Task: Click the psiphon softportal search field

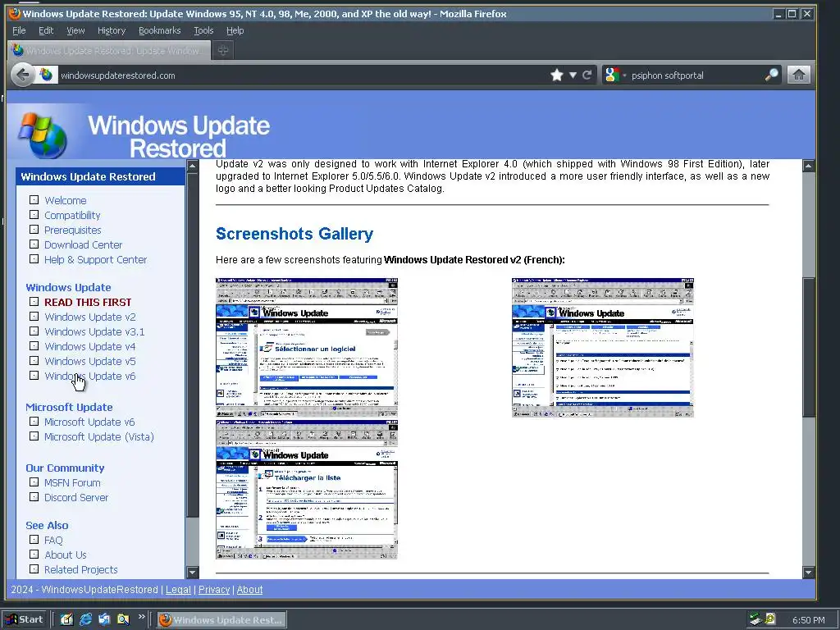Action: (x=696, y=75)
